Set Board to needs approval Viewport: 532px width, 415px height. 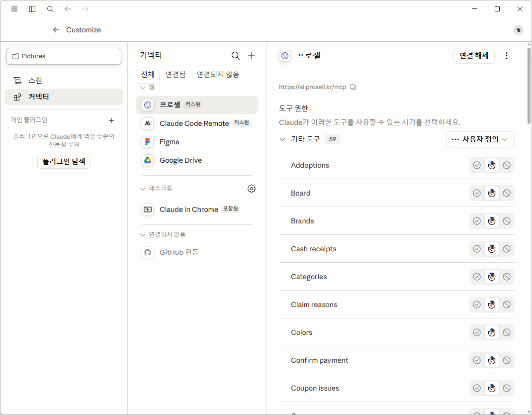492,193
